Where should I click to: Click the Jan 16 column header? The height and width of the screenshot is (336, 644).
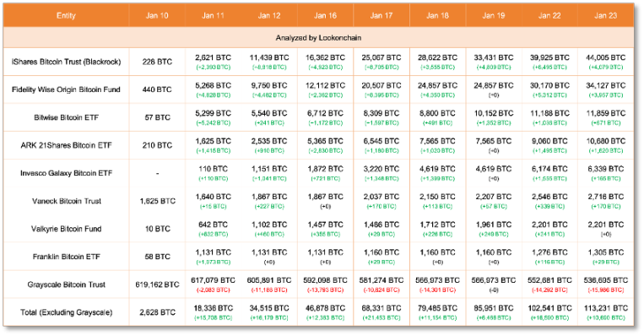pos(325,15)
